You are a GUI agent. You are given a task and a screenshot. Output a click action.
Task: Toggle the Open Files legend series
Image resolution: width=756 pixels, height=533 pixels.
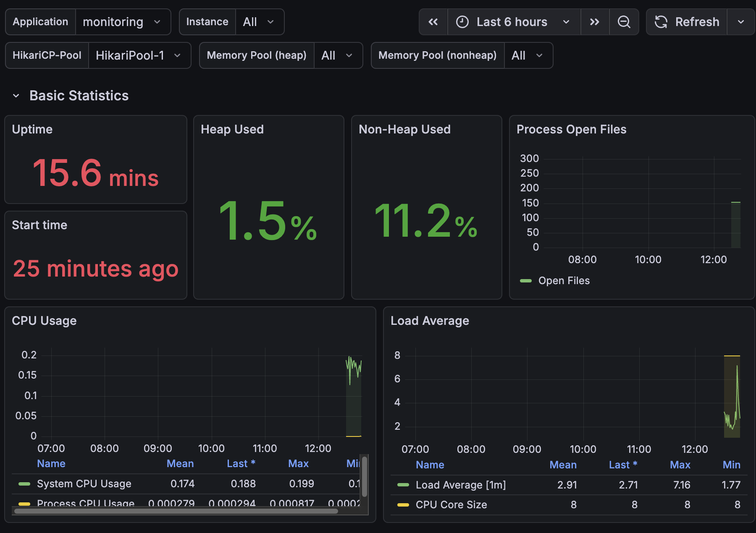click(564, 281)
